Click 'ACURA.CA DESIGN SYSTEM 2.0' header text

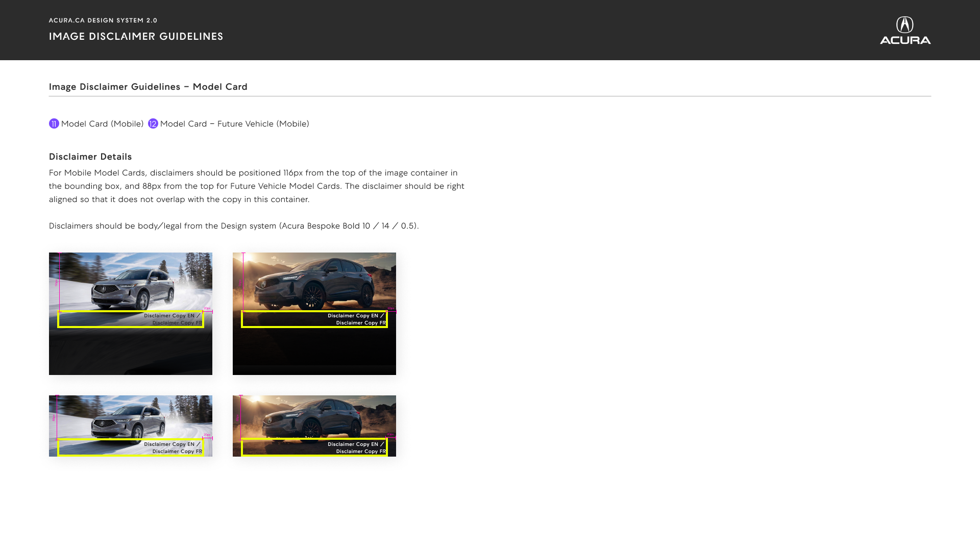click(103, 20)
